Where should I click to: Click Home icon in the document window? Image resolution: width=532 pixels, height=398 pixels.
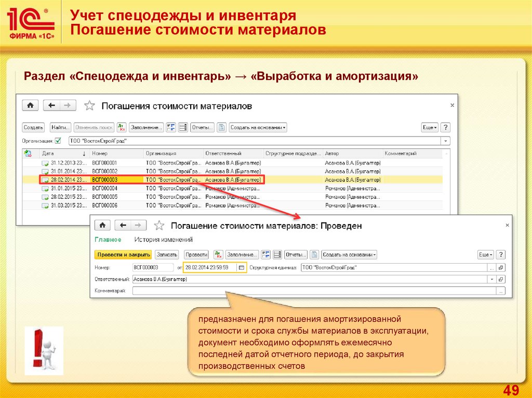[x=102, y=225]
